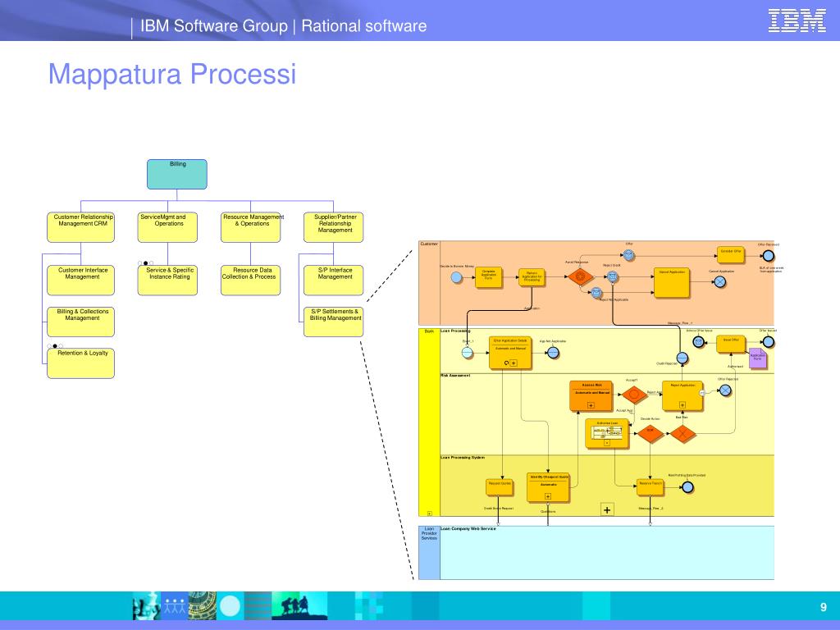Click the large plus box in Loan Processing System lane

pos(607,510)
